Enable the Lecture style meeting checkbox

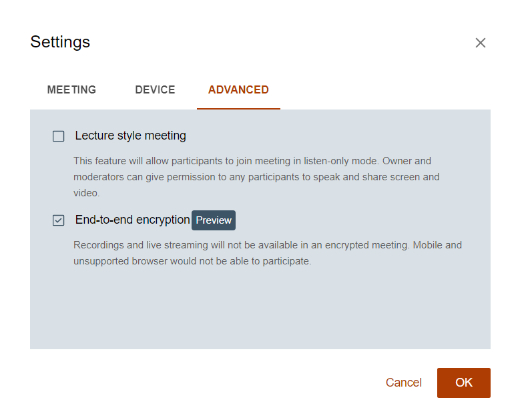(x=59, y=136)
